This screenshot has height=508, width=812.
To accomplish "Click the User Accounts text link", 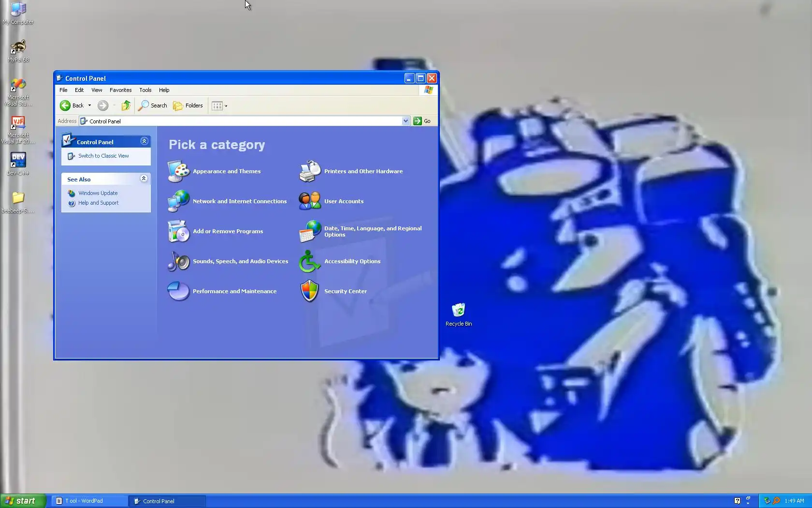I will [344, 201].
